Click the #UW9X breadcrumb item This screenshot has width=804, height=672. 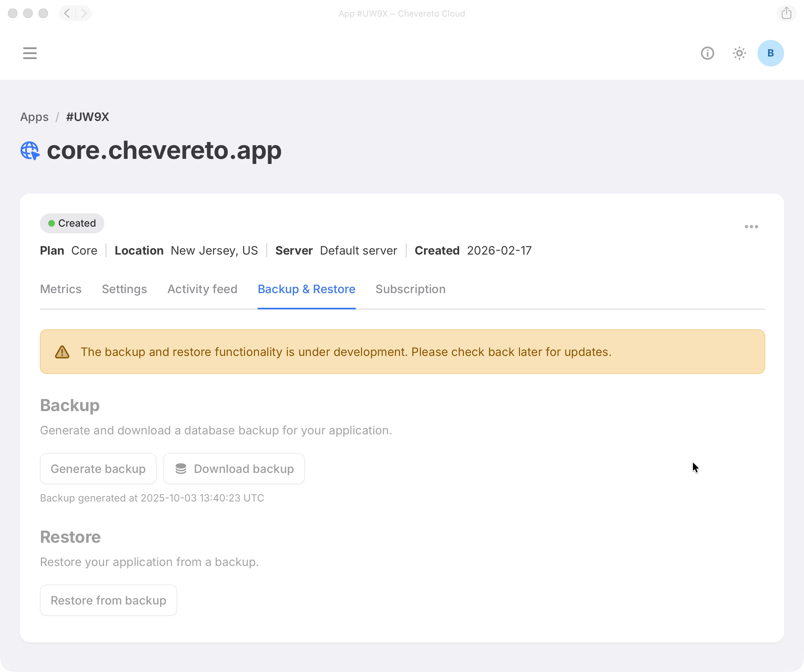tap(88, 117)
